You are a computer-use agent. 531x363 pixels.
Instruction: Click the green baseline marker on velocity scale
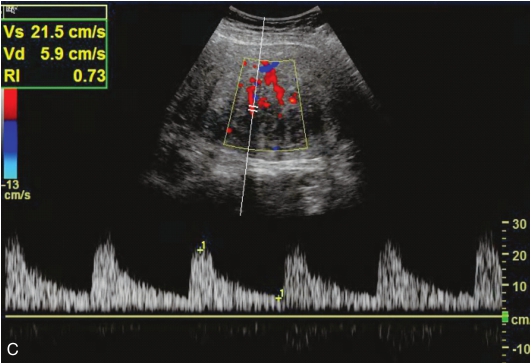(505, 317)
